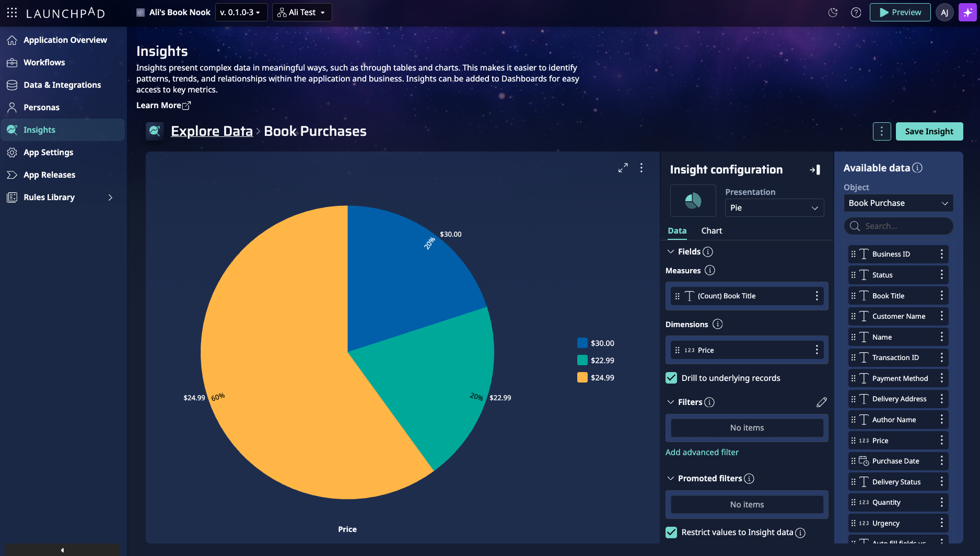Open the app launcher grid icon
The image size is (980, 556).
[11, 13]
